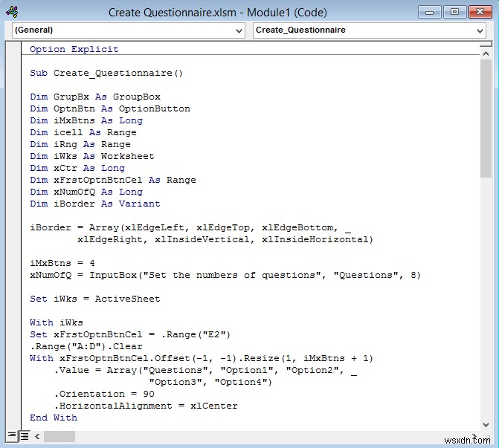The image size is (499, 448).
Task: Click the 'xNumOfQ = InputBox' line
Action: tap(225, 275)
